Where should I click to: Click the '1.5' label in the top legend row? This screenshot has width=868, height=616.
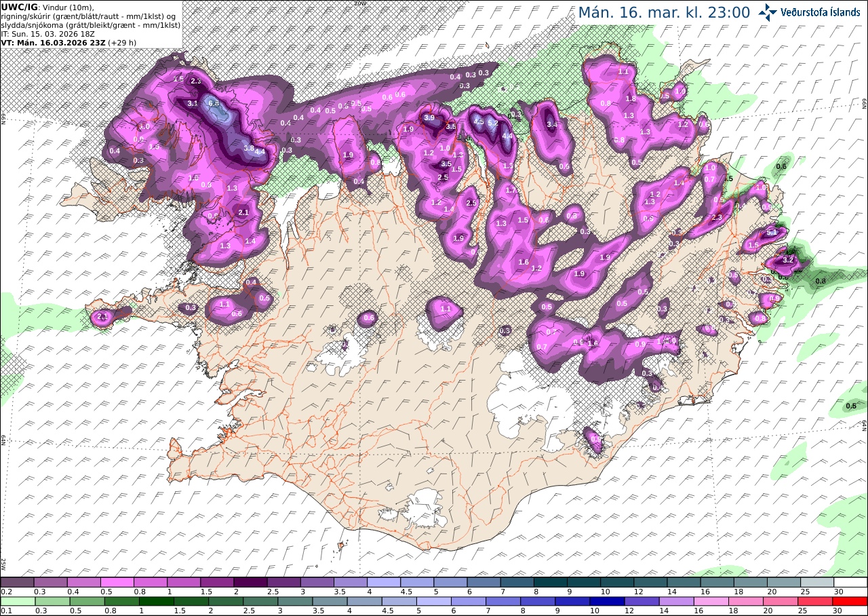207,592
